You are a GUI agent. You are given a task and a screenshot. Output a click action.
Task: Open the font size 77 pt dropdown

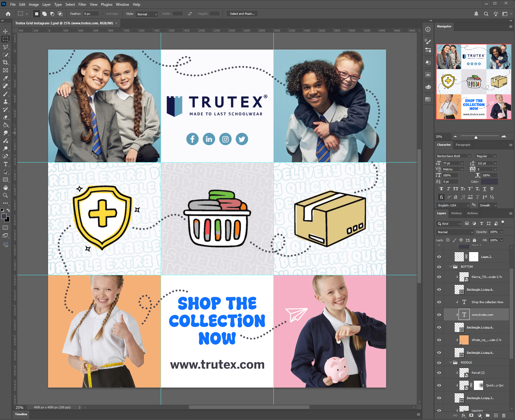462,163
